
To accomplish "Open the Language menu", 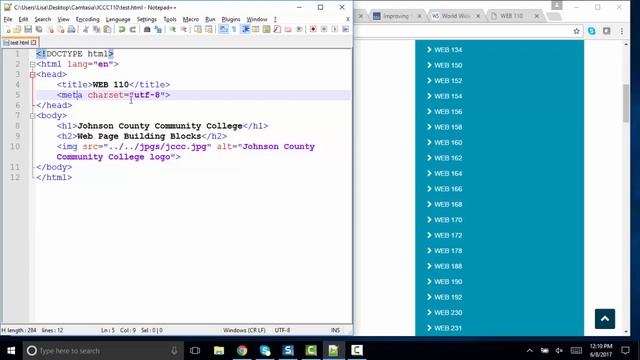I will (x=118, y=19).
